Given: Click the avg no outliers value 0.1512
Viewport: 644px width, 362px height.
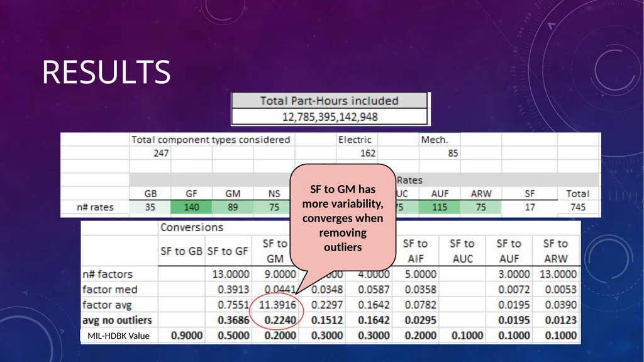Looking at the screenshot, I should tap(327, 320).
